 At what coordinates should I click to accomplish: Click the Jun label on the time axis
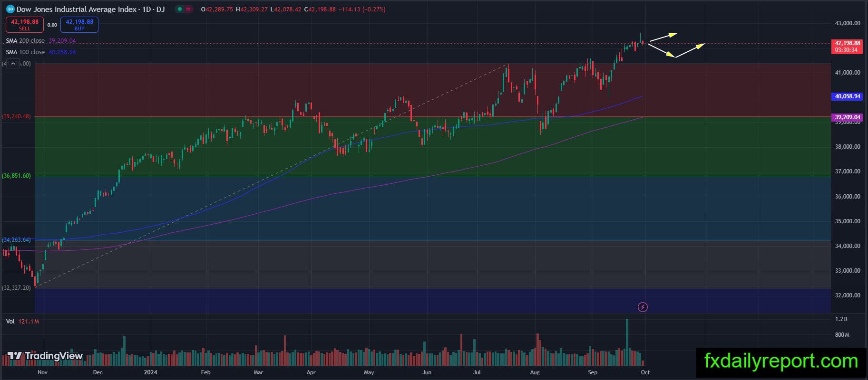pos(427,372)
